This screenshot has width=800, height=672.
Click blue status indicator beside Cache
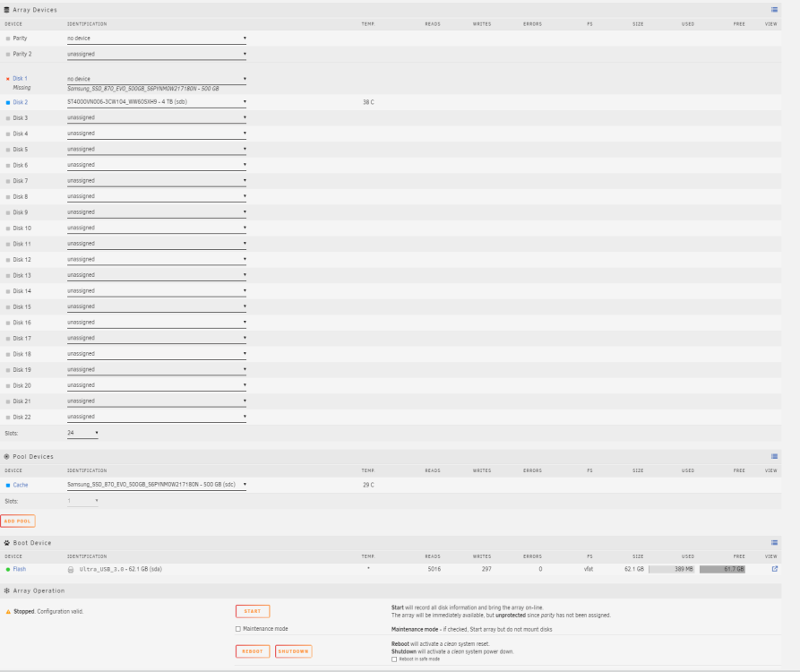8,486
